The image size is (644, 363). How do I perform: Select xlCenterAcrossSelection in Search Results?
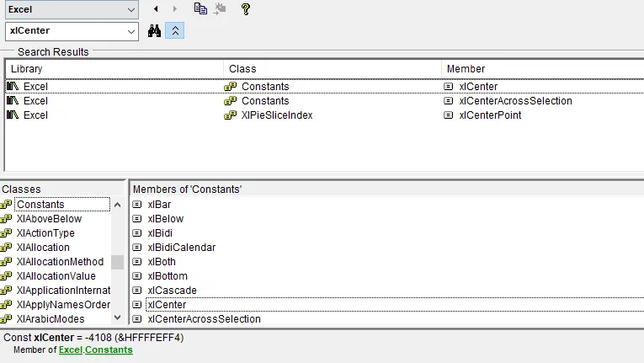(515, 101)
